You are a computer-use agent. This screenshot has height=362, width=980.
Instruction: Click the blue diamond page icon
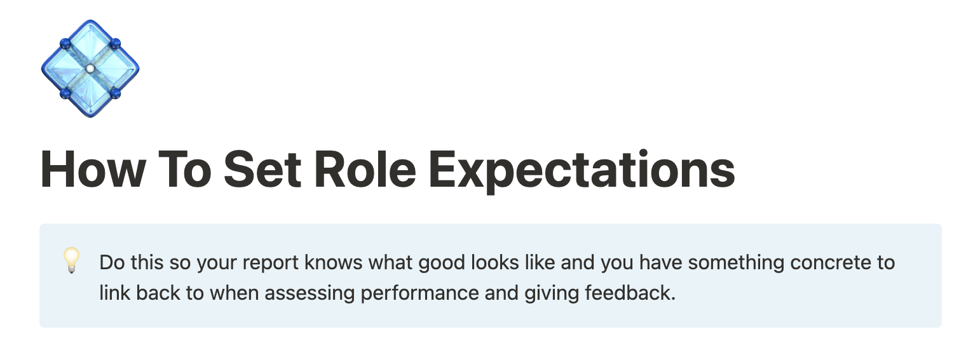tap(90, 69)
